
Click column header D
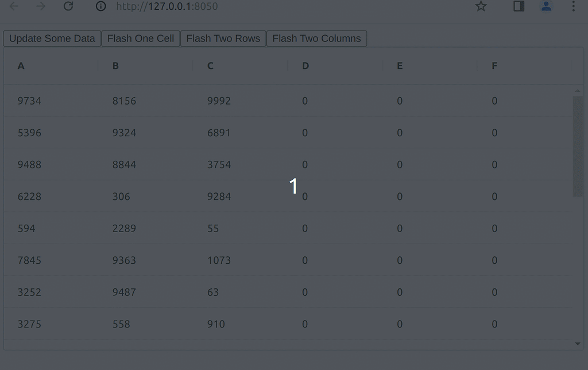pyautogui.click(x=305, y=65)
